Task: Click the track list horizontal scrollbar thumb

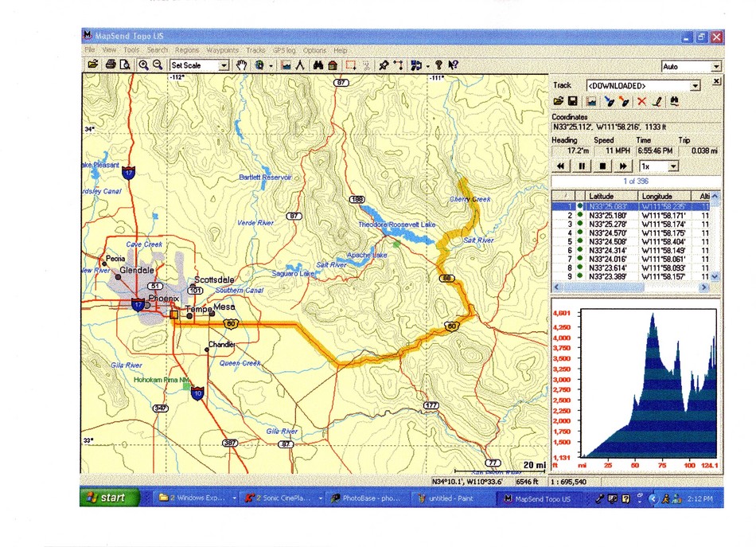Action: (x=604, y=287)
